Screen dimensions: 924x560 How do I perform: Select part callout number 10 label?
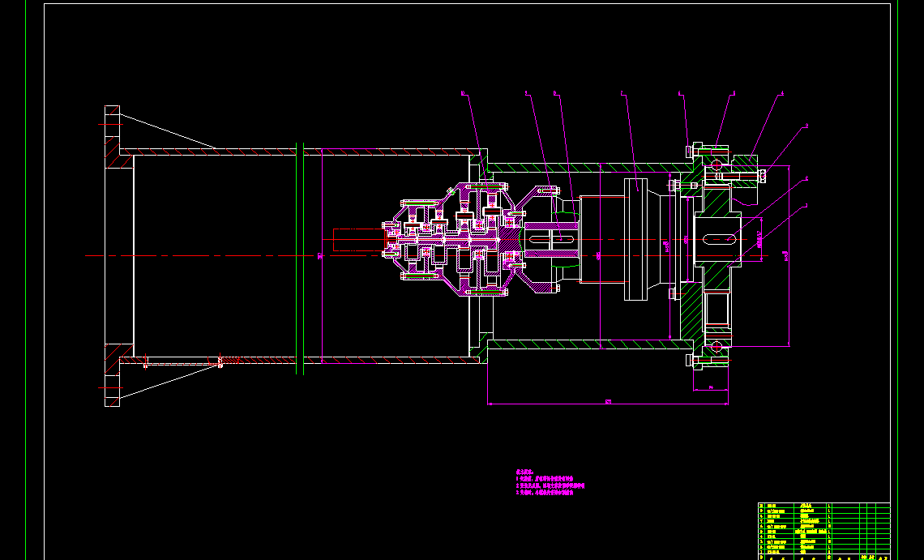click(463, 92)
